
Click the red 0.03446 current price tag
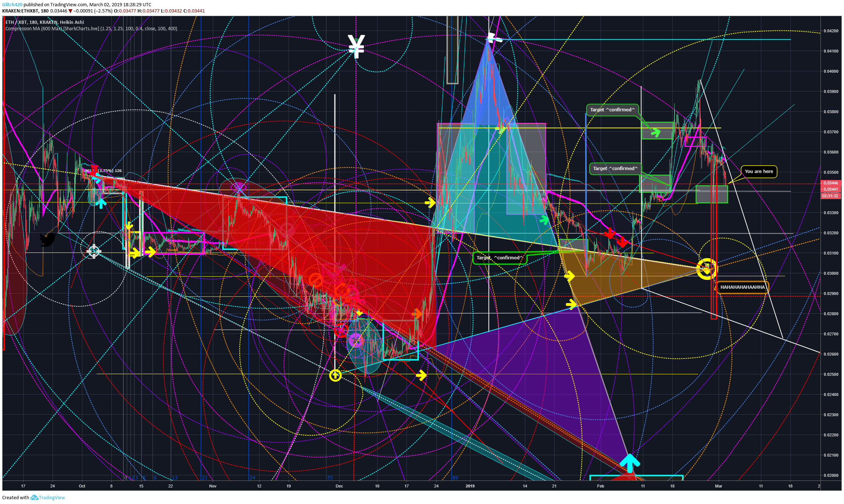click(830, 183)
